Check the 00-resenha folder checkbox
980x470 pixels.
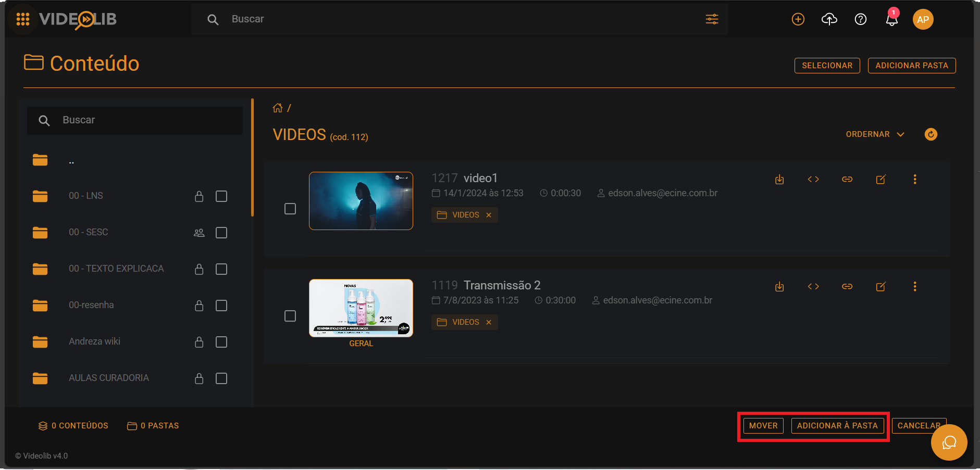(221, 306)
